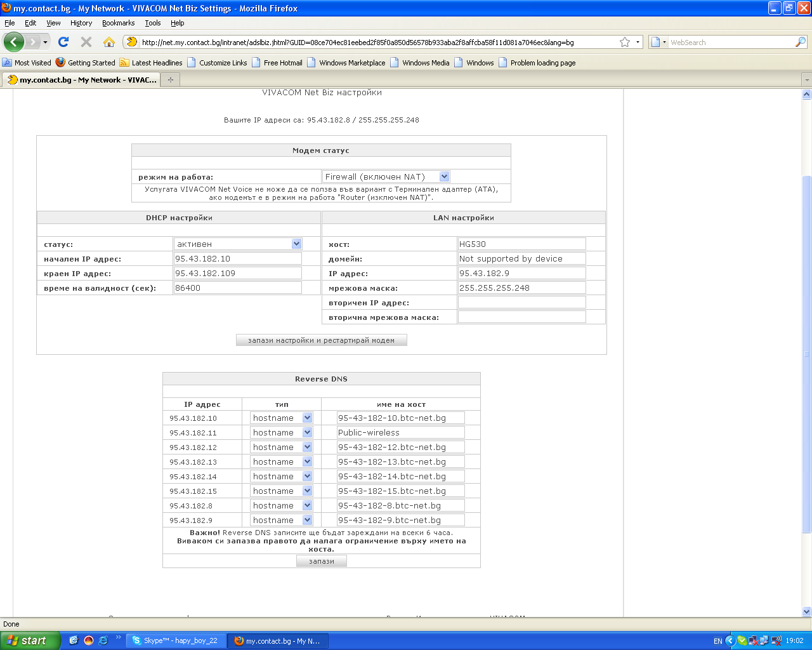The image size is (812, 650).
Task: Reload the current page
Action: (63, 42)
